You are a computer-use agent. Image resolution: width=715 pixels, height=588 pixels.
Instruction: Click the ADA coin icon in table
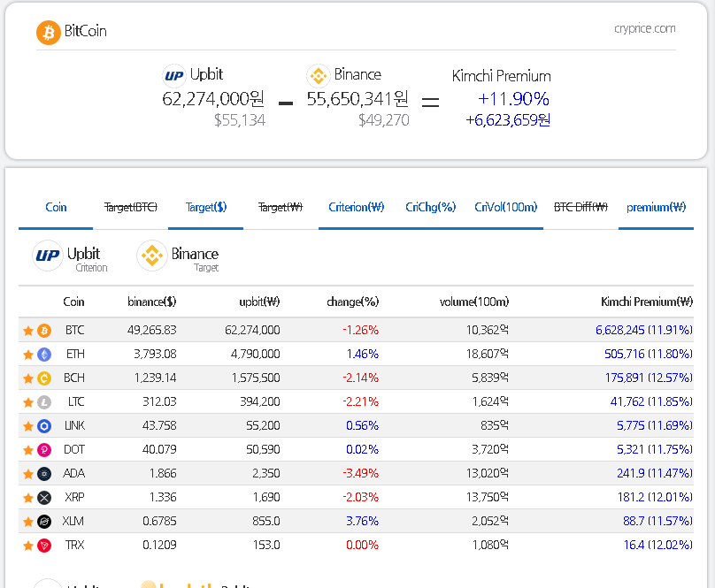(x=44, y=474)
